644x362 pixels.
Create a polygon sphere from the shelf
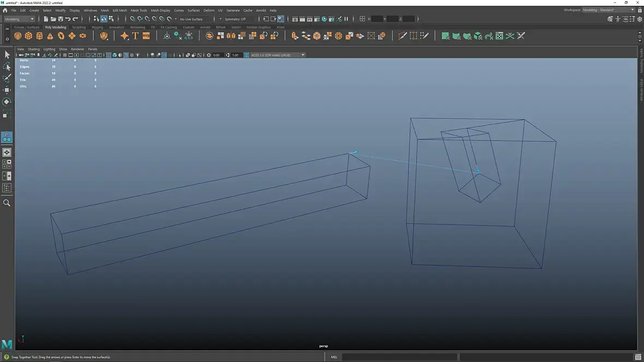pyautogui.click(x=18, y=36)
